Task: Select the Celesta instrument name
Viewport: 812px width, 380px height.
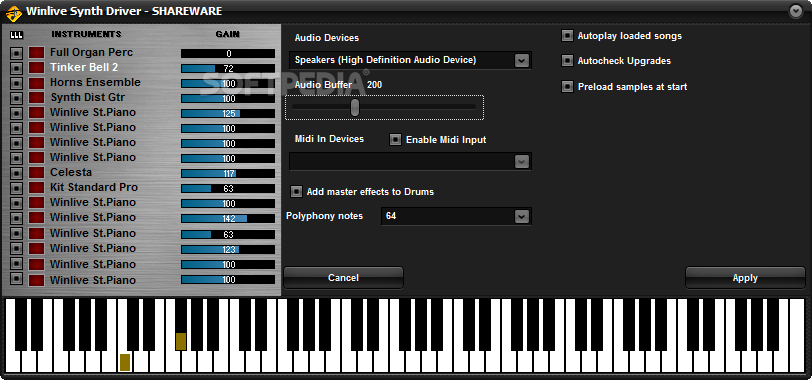Action: (71, 172)
